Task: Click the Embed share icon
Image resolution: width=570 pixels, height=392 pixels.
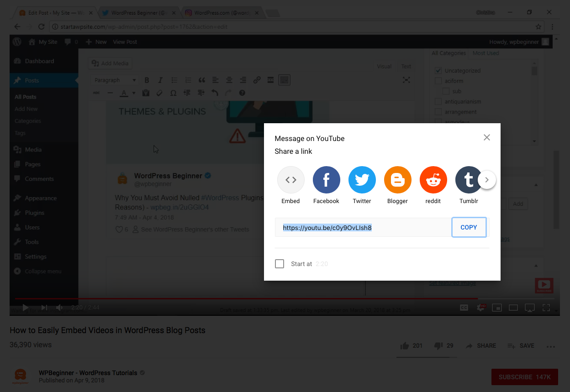Action: coord(290,180)
